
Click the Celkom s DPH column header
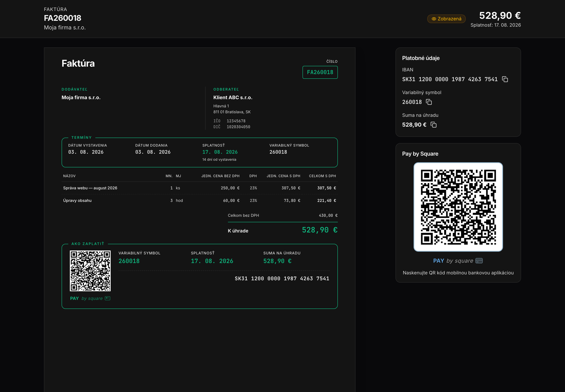322,176
